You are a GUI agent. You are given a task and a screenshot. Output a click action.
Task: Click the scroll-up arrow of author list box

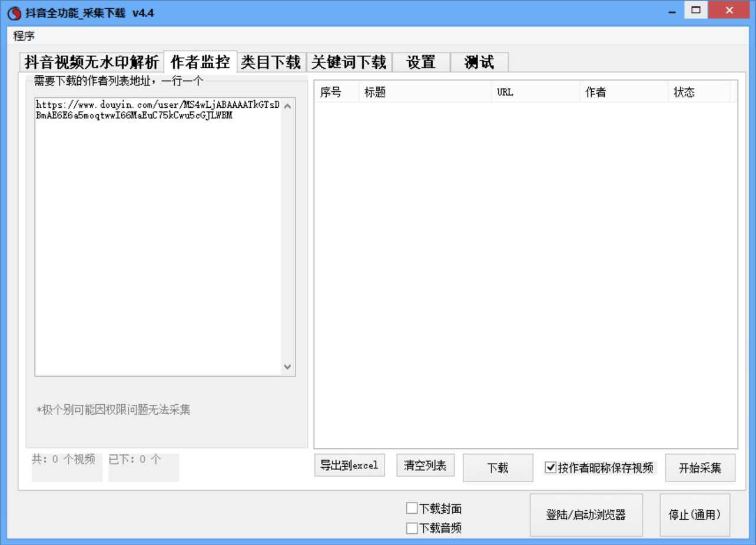pos(288,107)
